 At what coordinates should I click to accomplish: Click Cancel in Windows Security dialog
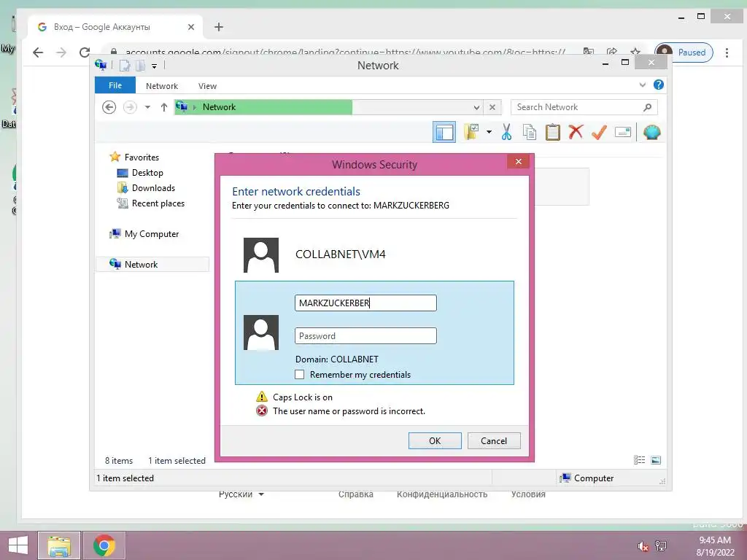point(494,440)
